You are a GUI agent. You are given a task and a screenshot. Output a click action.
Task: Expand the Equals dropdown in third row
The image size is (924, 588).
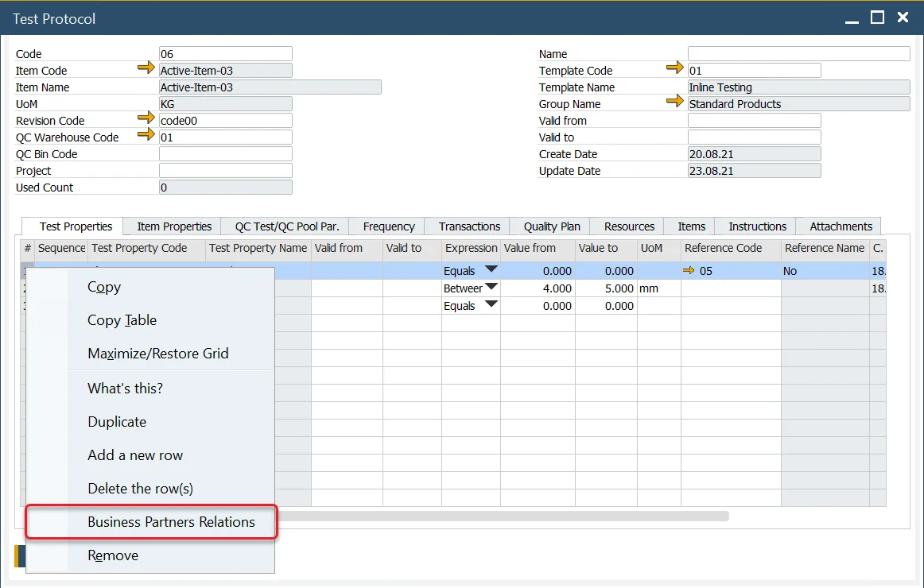[491, 305]
